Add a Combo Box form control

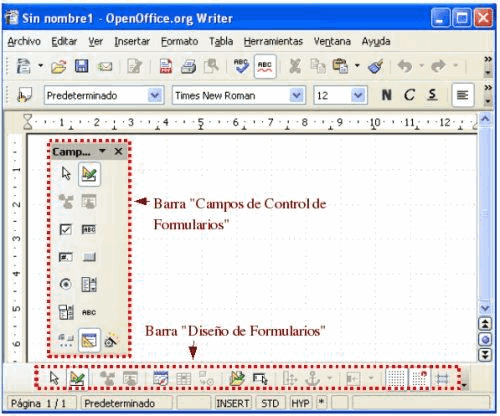pos(66,312)
